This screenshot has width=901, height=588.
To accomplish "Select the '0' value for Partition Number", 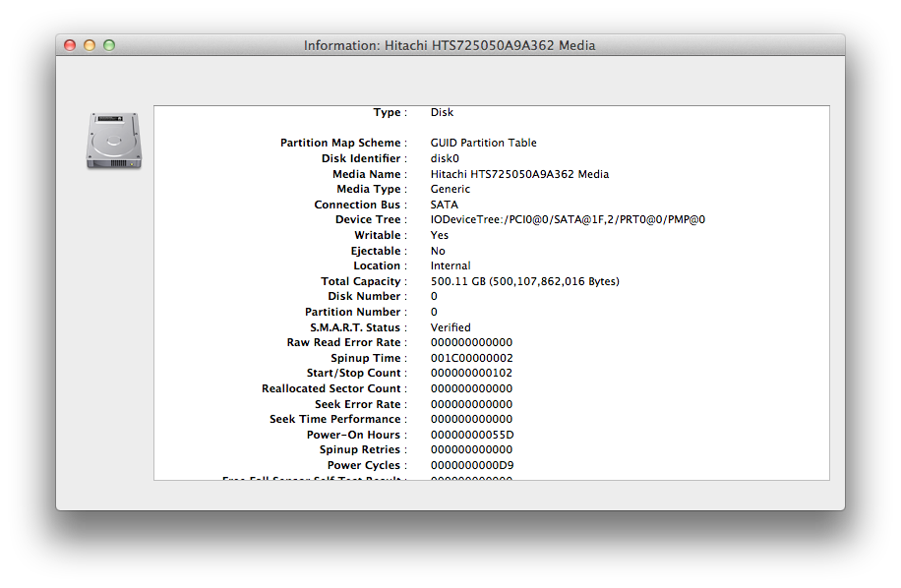I will point(434,312).
